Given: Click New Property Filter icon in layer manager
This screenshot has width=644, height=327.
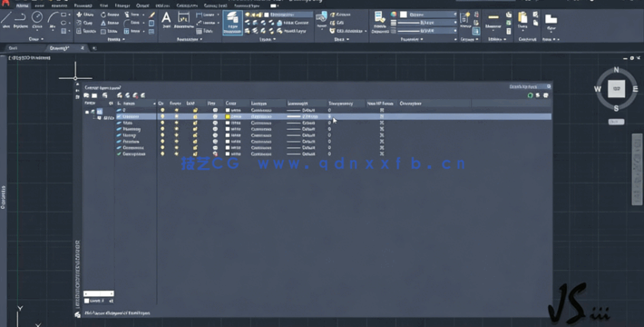Looking at the screenshot, I should pos(87,95).
